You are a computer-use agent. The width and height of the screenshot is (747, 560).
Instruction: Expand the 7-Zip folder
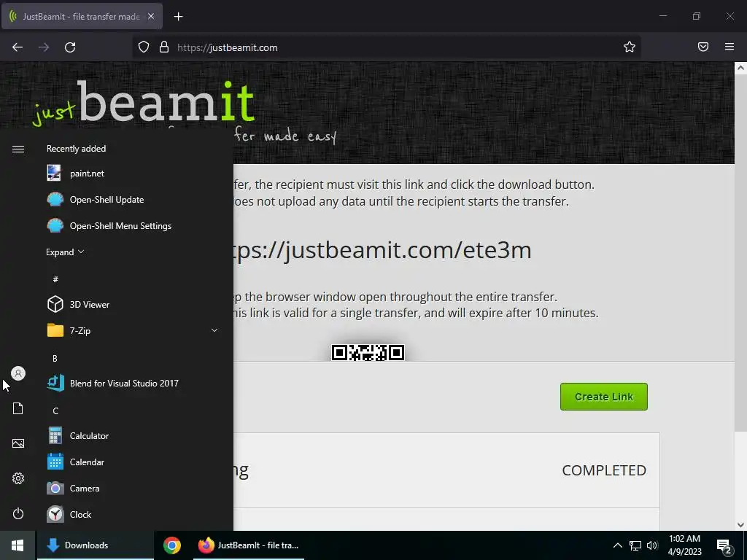[x=214, y=330]
